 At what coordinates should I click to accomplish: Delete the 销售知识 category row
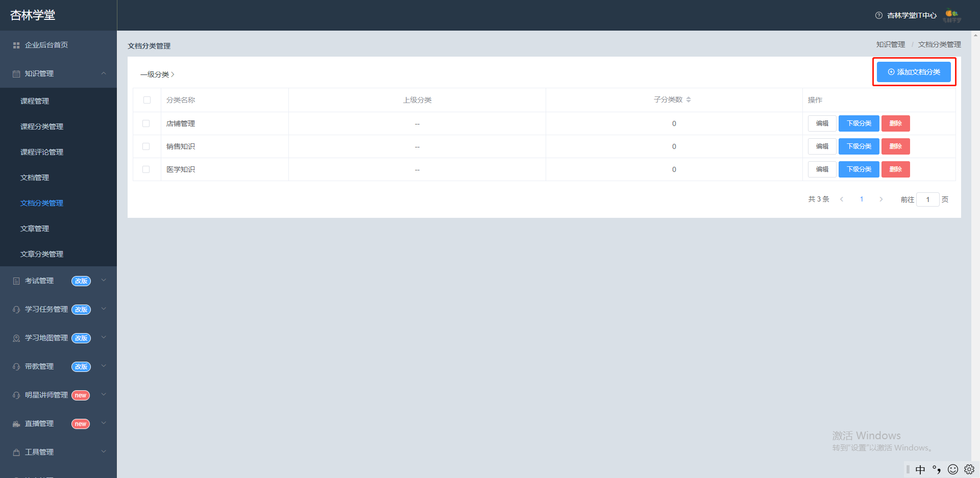tap(896, 146)
